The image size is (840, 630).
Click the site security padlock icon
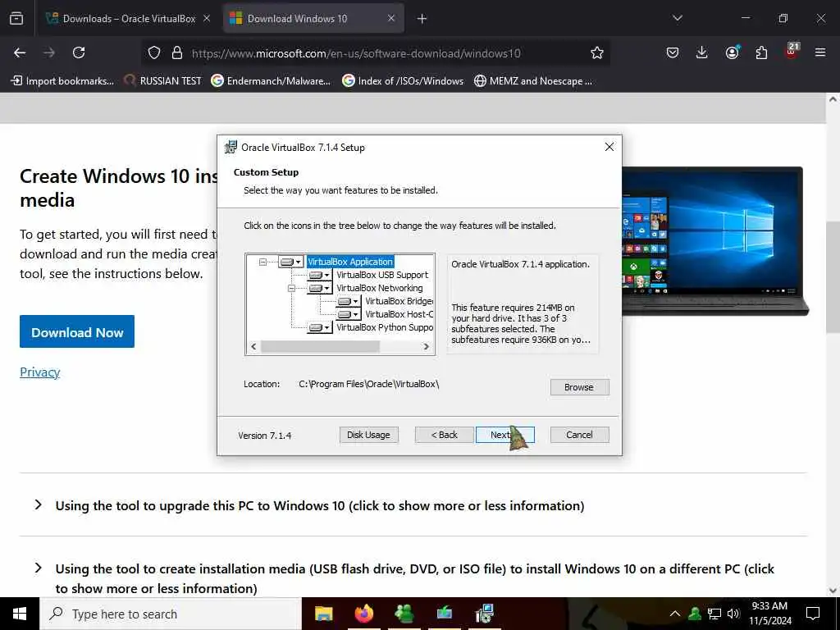tap(177, 52)
